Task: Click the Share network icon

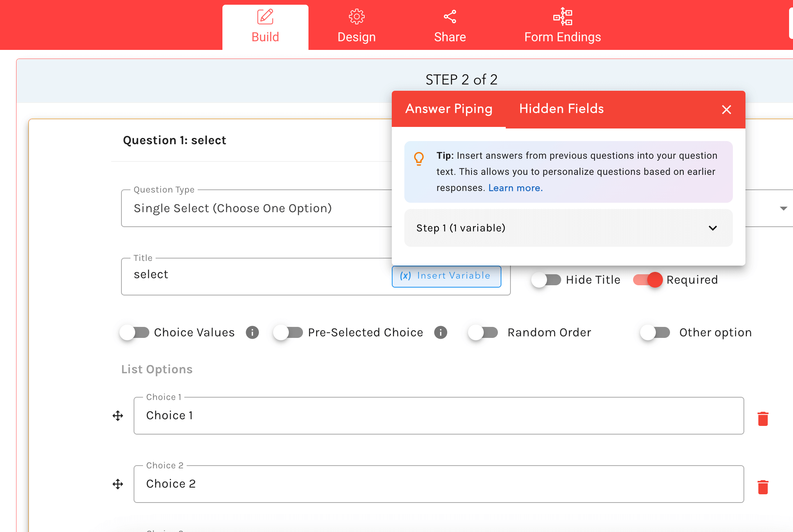Action: 450,17
